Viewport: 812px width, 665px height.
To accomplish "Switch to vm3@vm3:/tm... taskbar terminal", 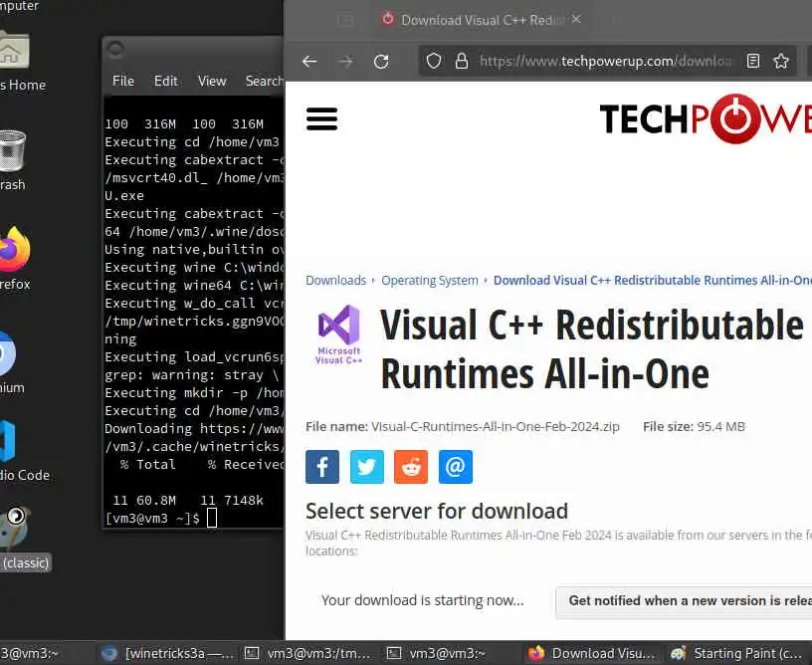I will point(307,654).
